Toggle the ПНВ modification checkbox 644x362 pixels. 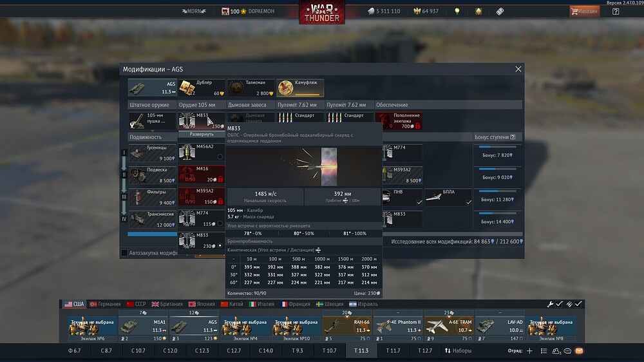tap(419, 202)
